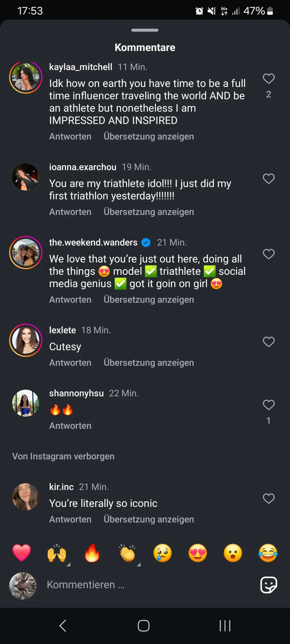
Task: Insert the red heart emoji reaction
Action: (21, 553)
